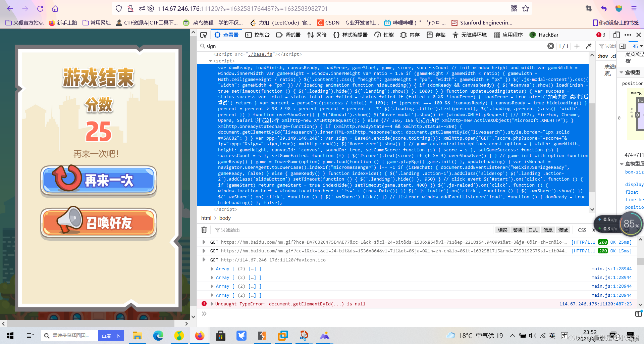Image resolution: width=644 pixels, height=344 pixels.
Task: Switch to the 调试器 debugger tab
Action: click(x=288, y=35)
